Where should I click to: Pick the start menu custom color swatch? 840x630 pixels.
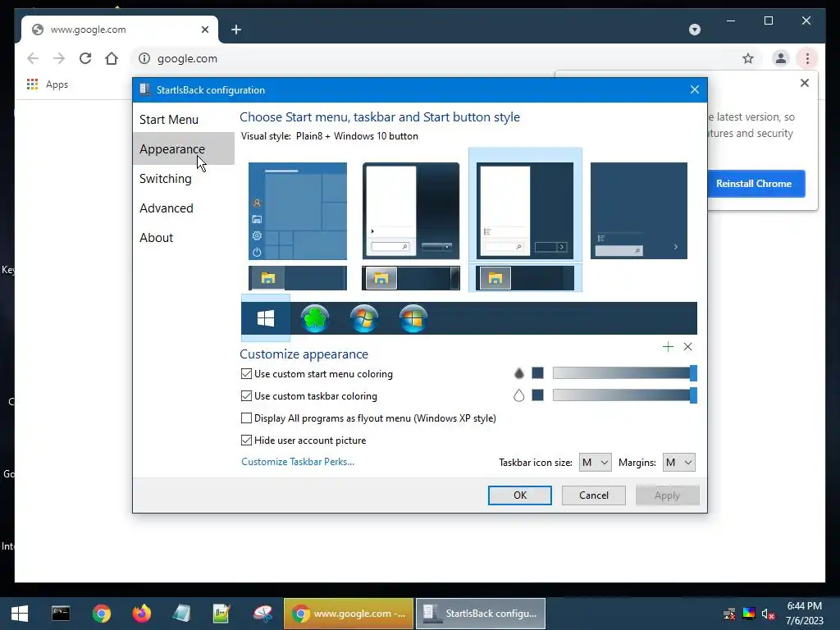pyautogui.click(x=538, y=373)
